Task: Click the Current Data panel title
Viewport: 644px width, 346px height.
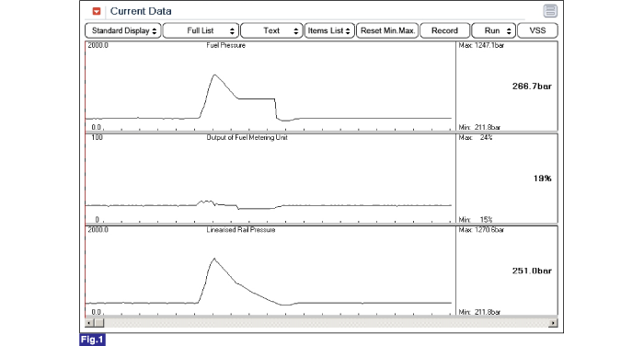Action: coord(141,12)
